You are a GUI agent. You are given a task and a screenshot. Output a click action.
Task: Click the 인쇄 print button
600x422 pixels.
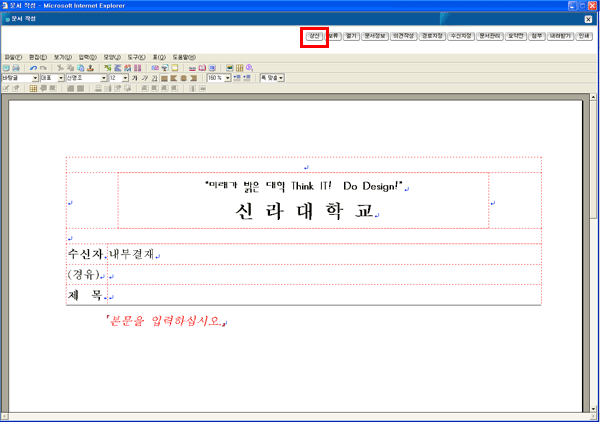584,36
